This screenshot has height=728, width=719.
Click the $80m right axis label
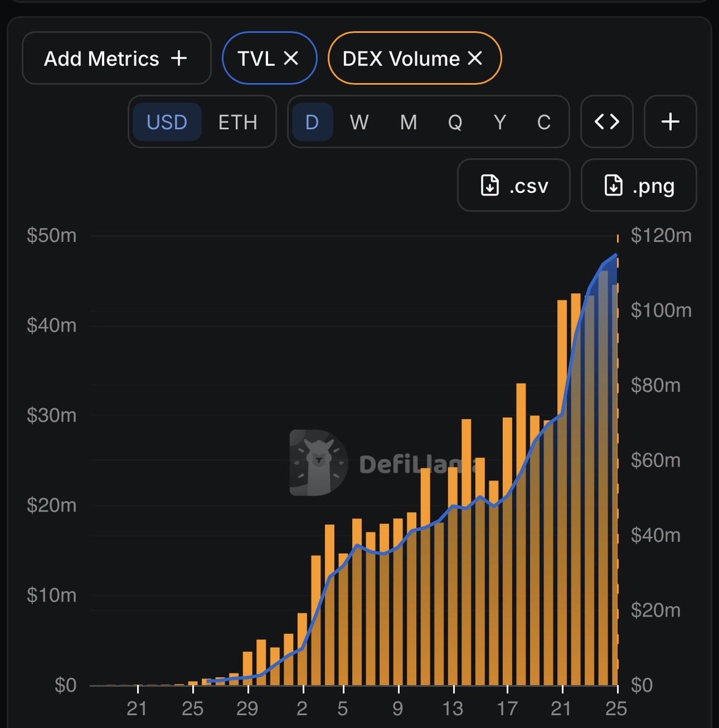click(x=655, y=385)
